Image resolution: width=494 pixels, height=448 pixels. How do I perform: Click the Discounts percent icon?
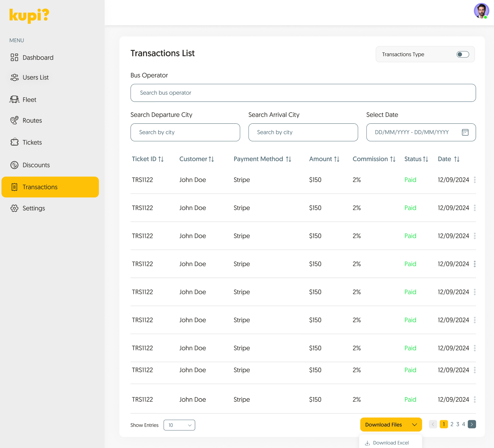click(14, 165)
